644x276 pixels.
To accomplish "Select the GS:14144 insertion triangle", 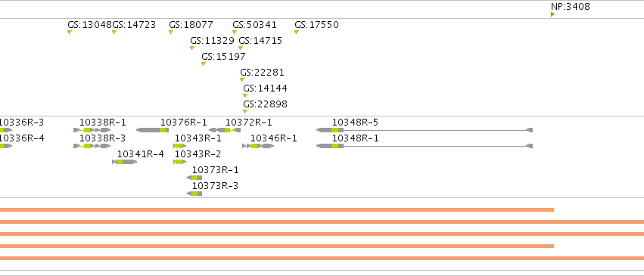I will click(x=245, y=95).
